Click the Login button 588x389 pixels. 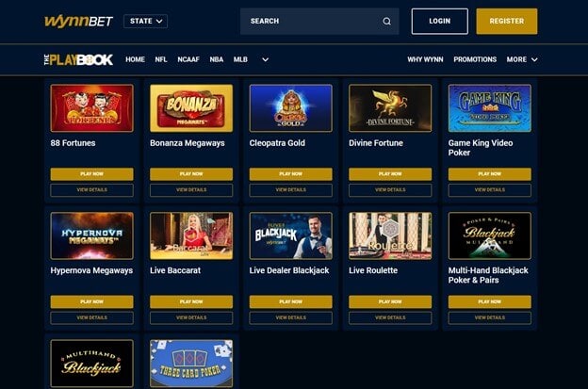pyautogui.click(x=439, y=22)
